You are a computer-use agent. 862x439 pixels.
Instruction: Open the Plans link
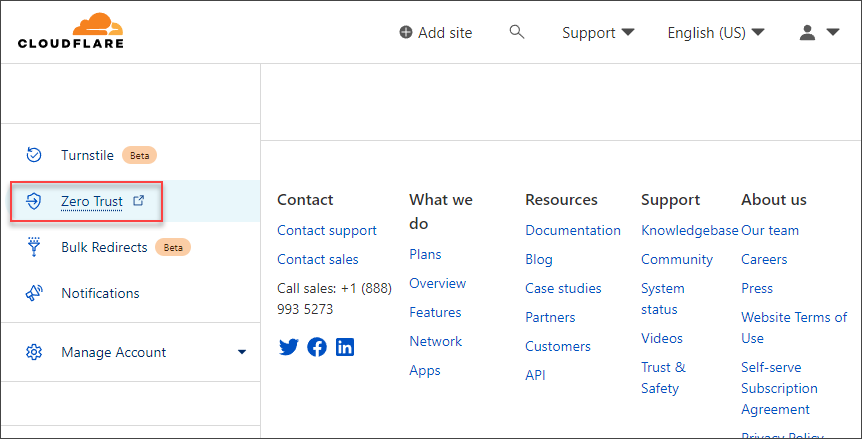pyautogui.click(x=425, y=254)
